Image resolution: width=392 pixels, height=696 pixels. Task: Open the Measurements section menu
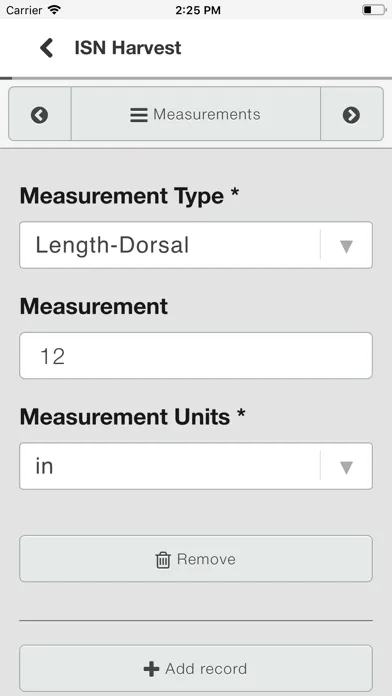pyautogui.click(x=196, y=114)
